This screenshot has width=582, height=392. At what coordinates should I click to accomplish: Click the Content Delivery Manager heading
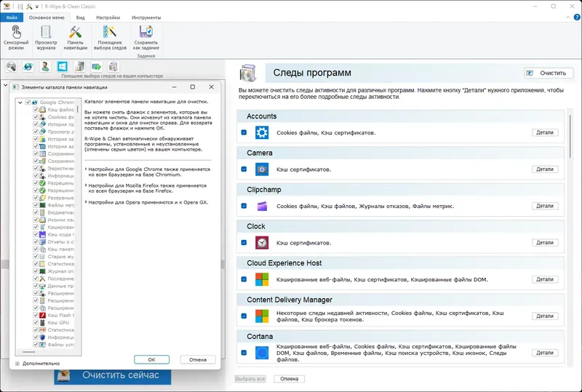point(289,300)
